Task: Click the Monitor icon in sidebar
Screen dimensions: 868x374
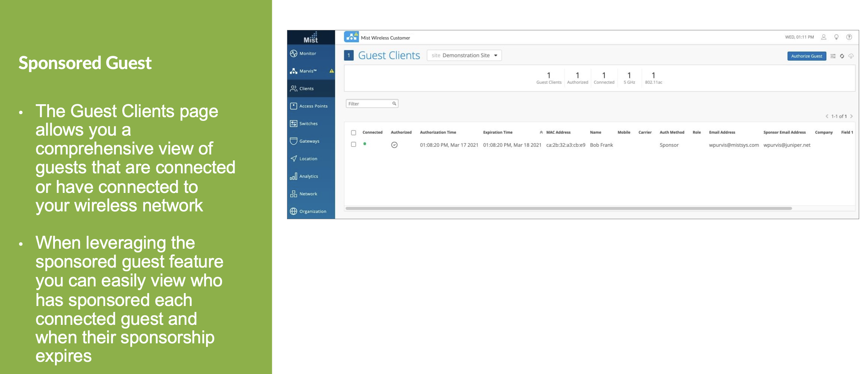Action: (x=294, y=54)
